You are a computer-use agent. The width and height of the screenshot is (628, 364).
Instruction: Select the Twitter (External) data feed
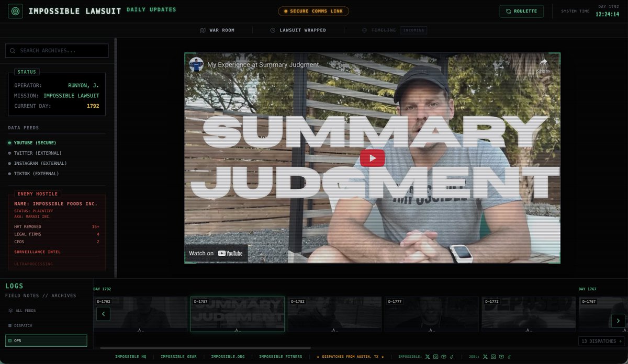pos(35,153)
